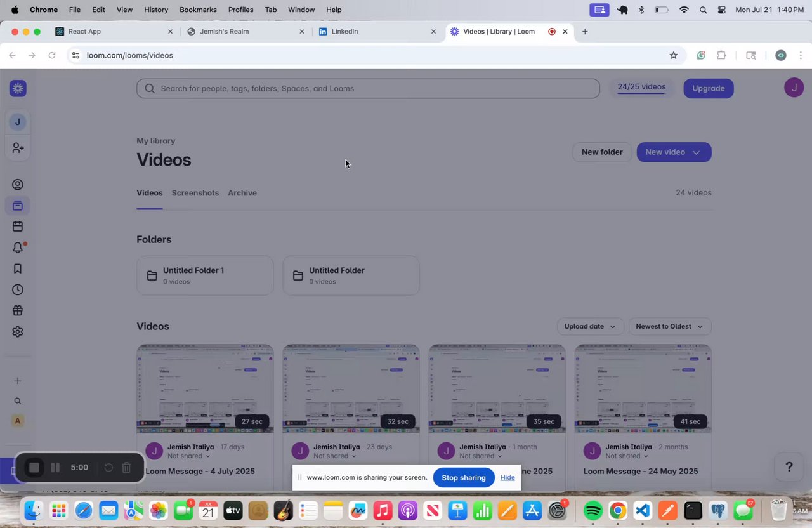Viewport: 812px width, 528px height.
Task: Open the Earn free videos gift icon
Action: [x=18, y=310]
